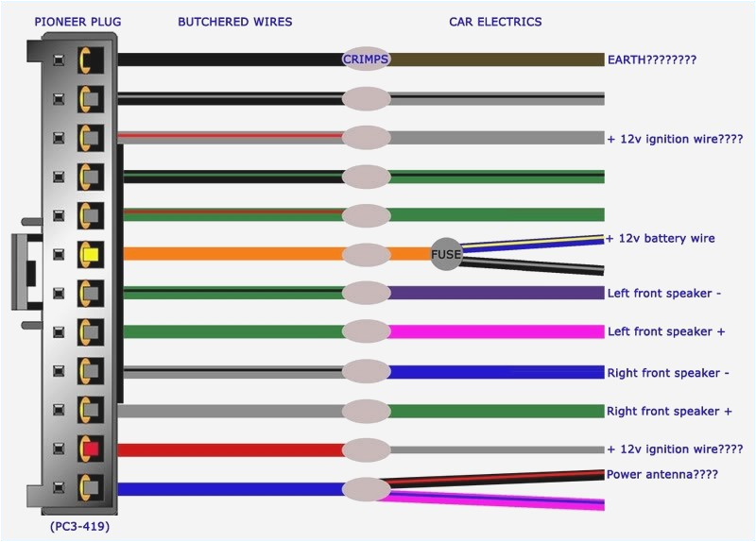Click the 'CAR ELECTRICS' heading
This screenshot has width=756, height=542.
point(495,22)
